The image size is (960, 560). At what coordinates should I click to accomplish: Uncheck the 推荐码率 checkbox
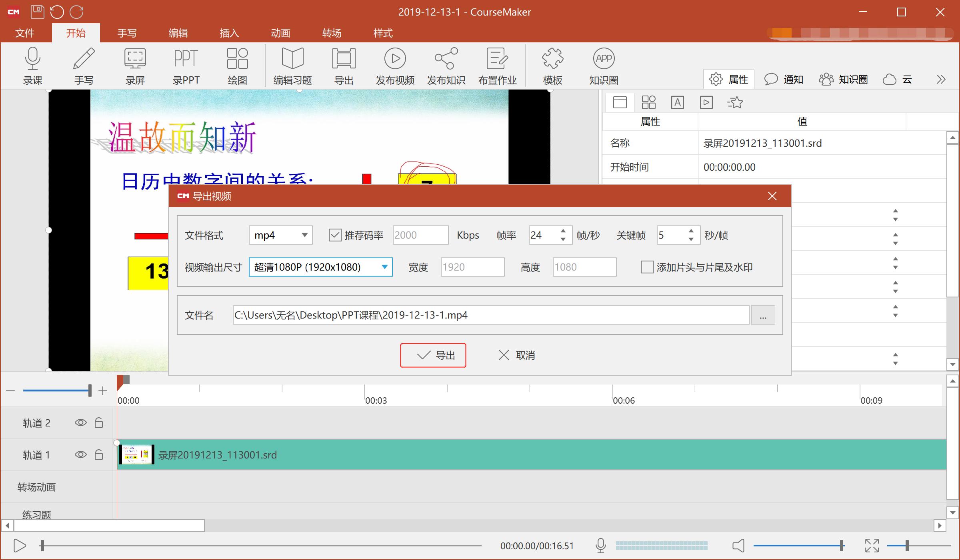pyautogui.click(x=335, y=235)
